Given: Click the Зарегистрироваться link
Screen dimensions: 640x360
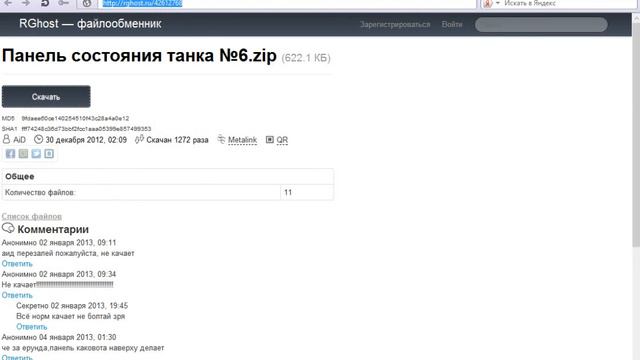Looking at the screenshot, I should (395, 24).
